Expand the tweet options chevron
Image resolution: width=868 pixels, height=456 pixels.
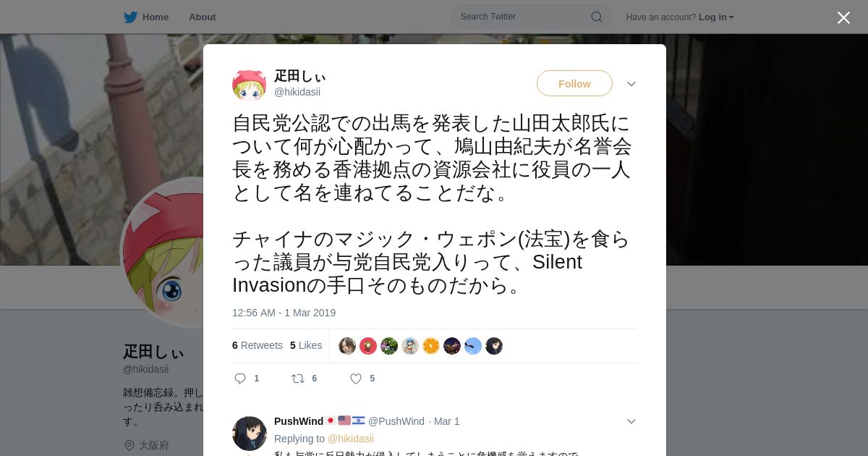(x=631, y=84)
